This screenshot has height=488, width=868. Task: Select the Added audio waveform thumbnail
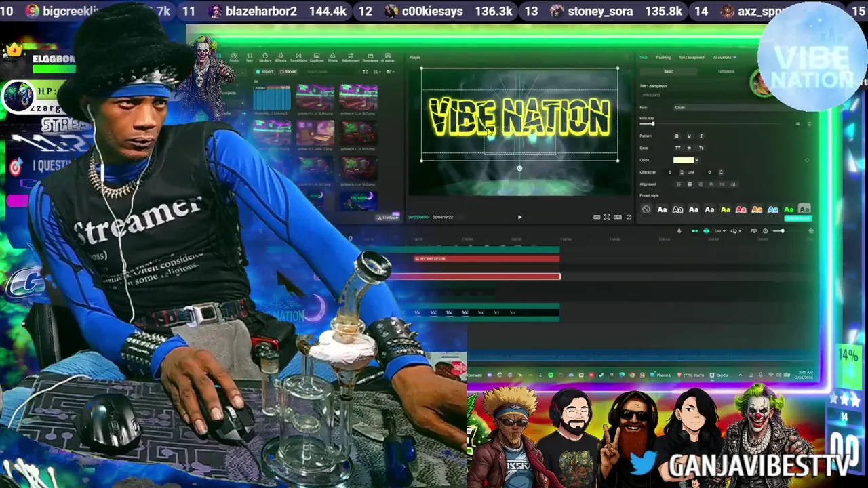tap(271, 98)
